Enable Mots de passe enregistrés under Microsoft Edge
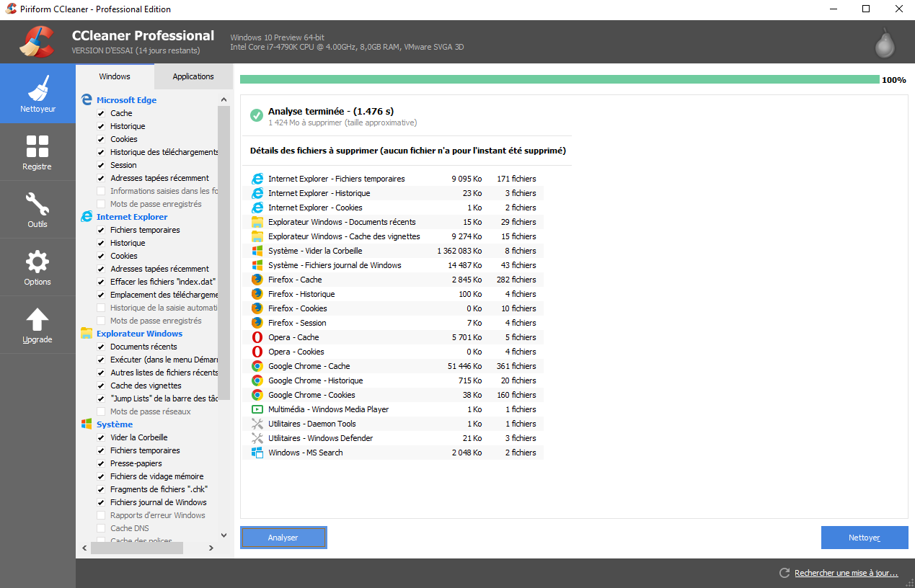This screenshot has height=588, width=915. coord(102,204)
